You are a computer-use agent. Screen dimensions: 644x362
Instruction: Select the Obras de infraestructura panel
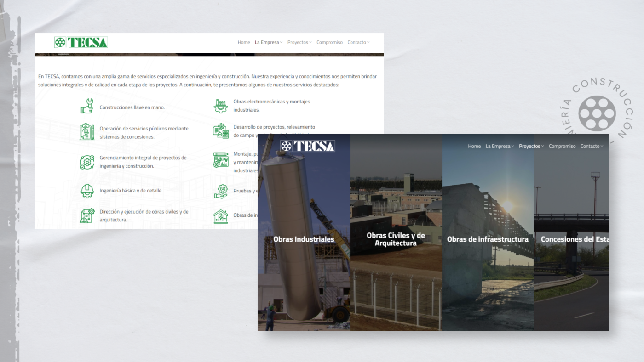pyautogui.click(x=488, y=239)
